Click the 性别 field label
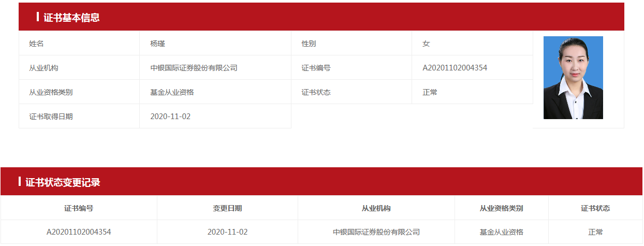 point(309,44)
